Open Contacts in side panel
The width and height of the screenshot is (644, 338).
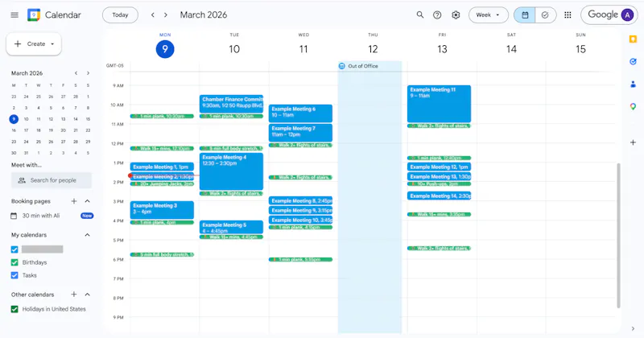[x=633, y=84]
